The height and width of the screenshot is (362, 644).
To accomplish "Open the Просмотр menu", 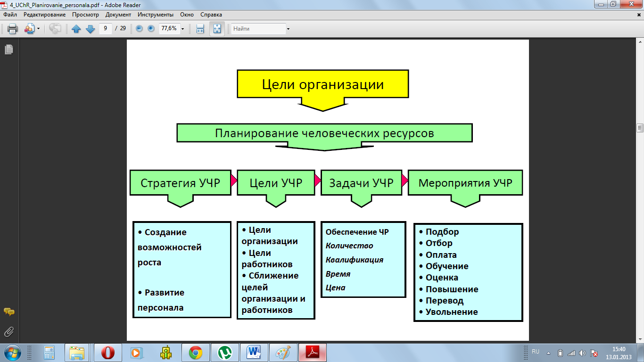I will (85, 15).
